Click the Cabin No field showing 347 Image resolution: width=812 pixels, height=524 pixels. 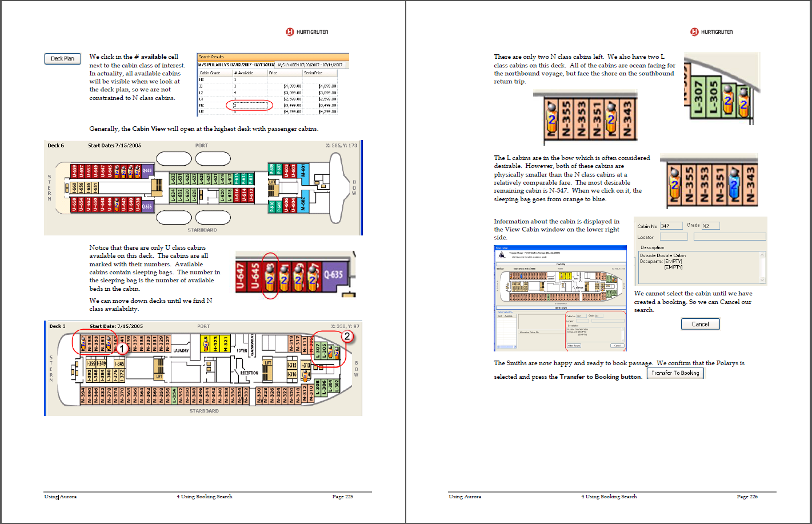(x=671, y=226)
